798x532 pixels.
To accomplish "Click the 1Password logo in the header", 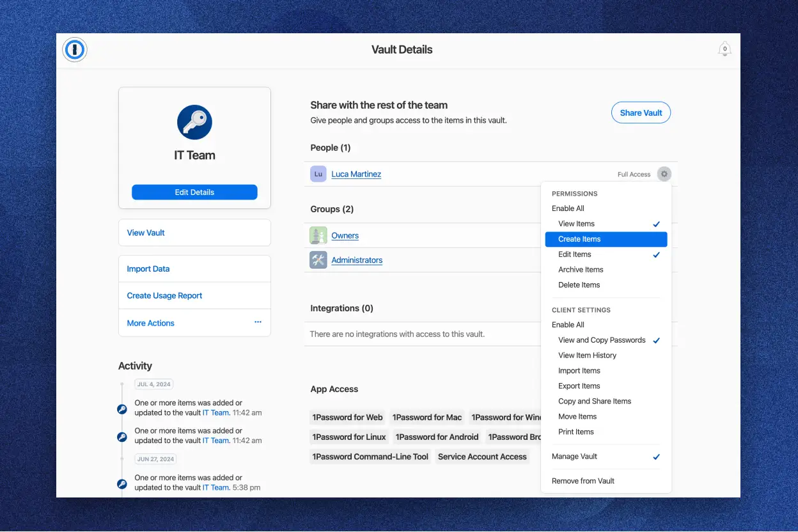I will [x=75, y=49].
